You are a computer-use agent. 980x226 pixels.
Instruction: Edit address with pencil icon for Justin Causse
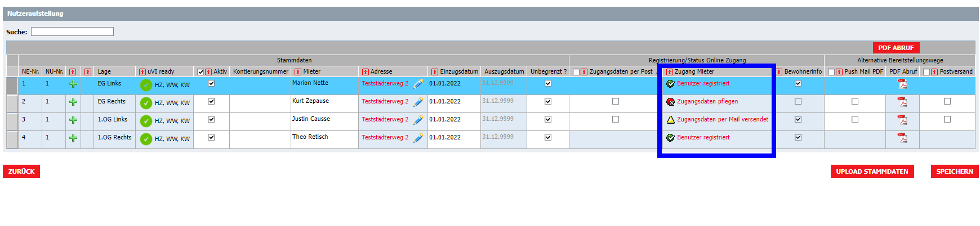pos(418,120)
